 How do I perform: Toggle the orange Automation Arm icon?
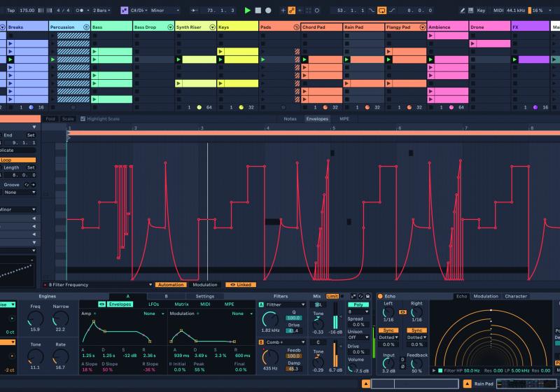pos(292,10)
